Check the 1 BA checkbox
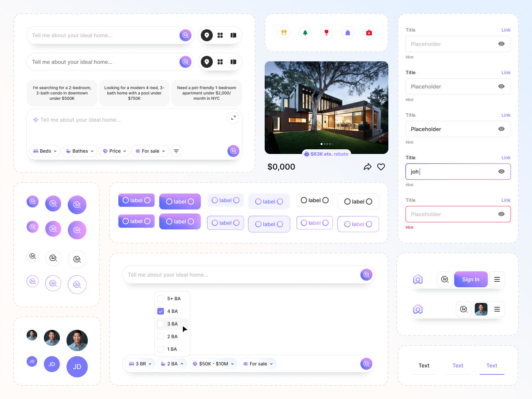This screenshot has height=399, width=532. point(161,349)
